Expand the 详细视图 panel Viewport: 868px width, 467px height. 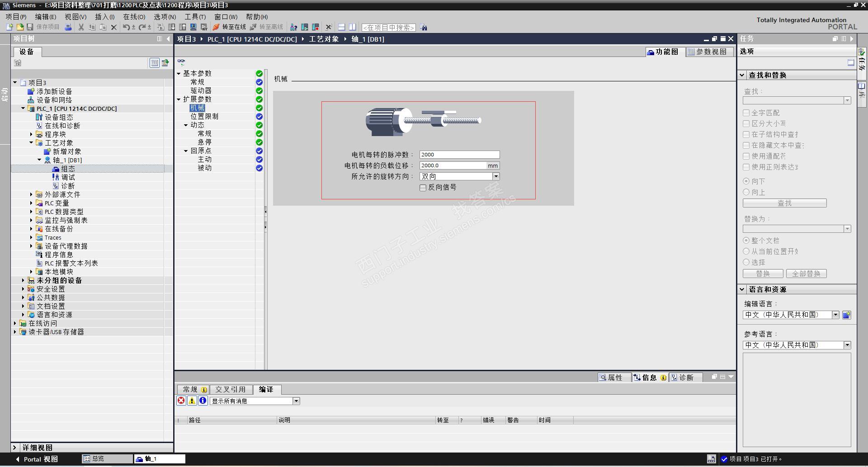tap(14, 448)
